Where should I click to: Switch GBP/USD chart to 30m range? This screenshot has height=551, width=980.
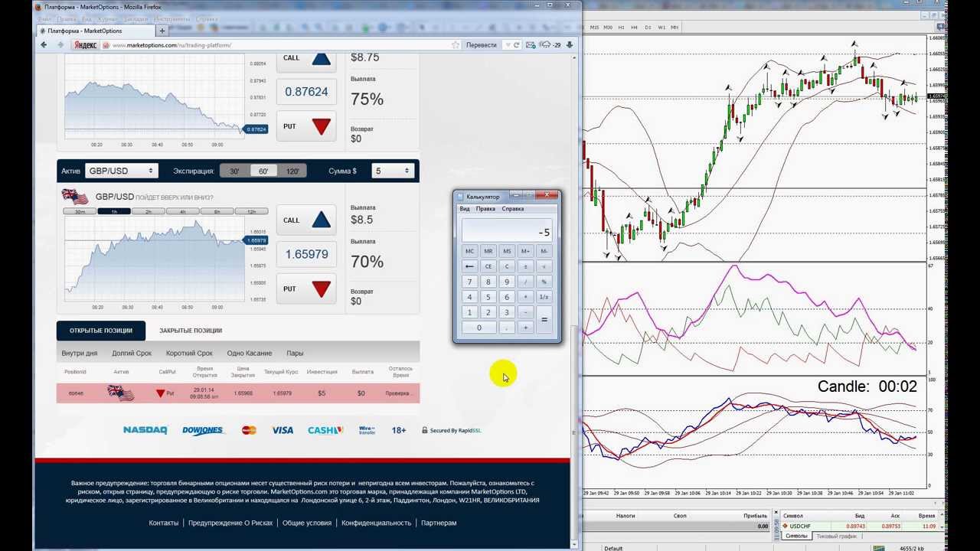[x=80, y=211]
